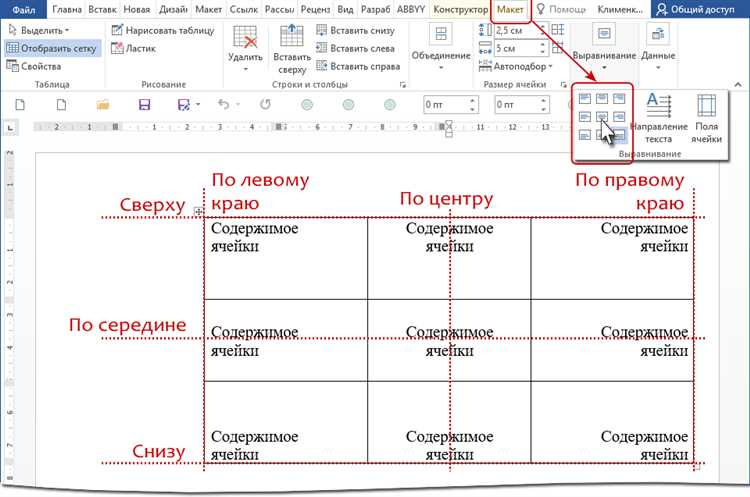The height and width of the screenshot is (497, 750).
Task: Expand the Объединение merge group
Action: (x=441, y=48)
